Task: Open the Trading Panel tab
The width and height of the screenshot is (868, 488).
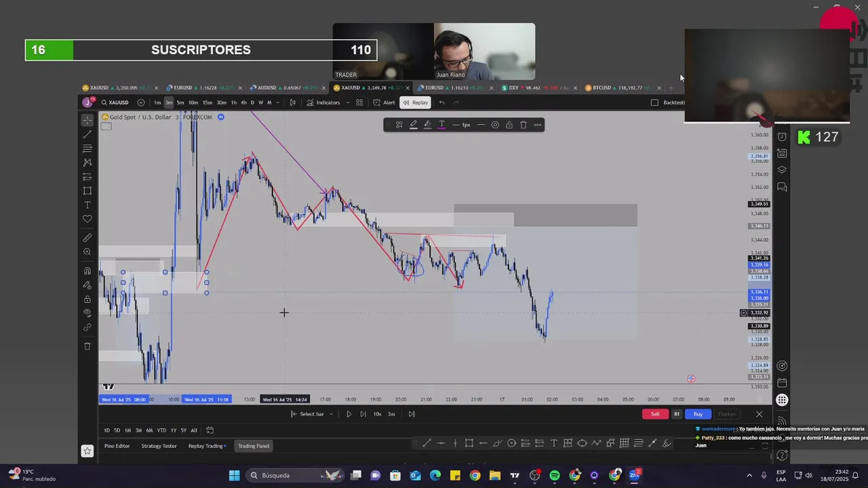Action: point(254,446)
